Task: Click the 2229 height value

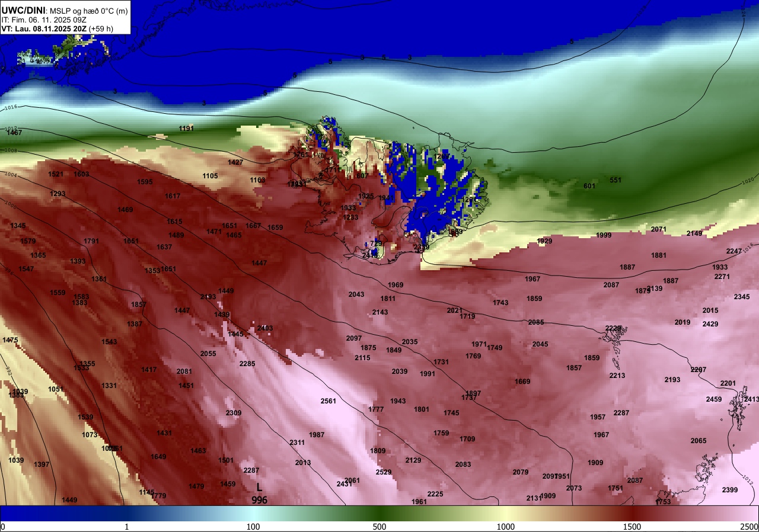Action: click(x=613, y=328)
